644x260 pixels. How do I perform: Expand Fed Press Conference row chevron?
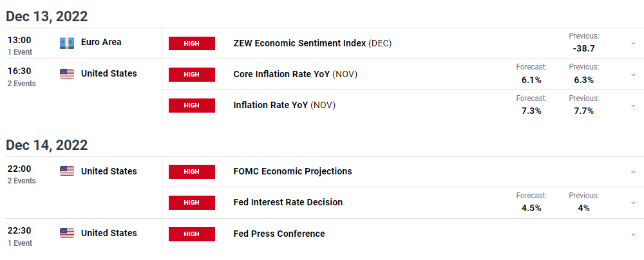pyautogui.click(x=633, y=234)
